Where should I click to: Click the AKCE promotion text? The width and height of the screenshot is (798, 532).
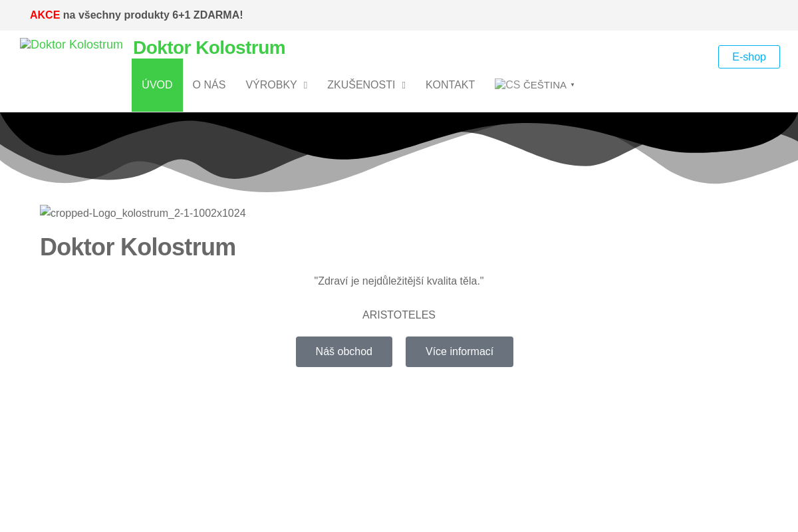(45, 15)
